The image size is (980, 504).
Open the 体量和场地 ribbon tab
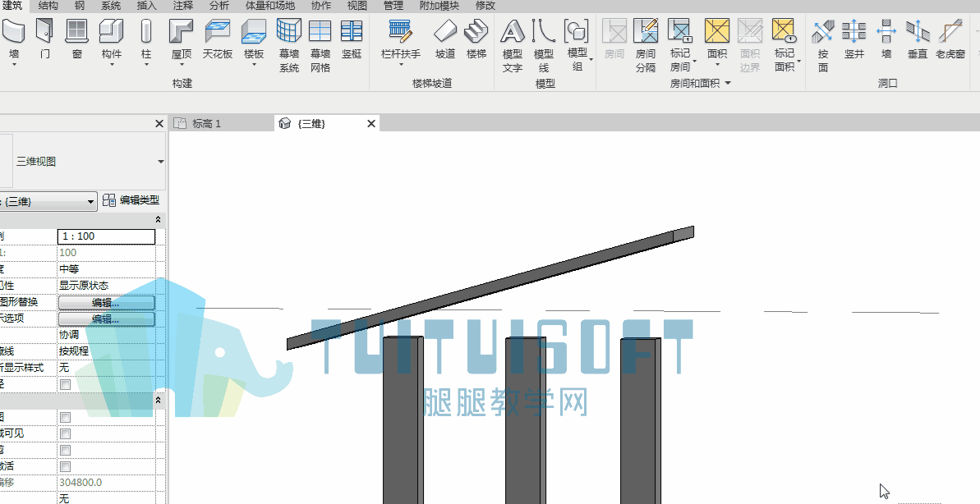click(x=270, y=6)
